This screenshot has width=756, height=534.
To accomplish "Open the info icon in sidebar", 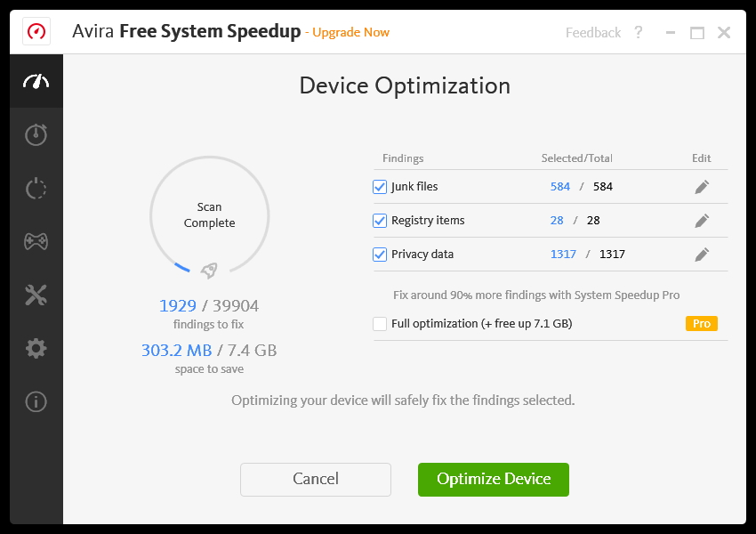I will click(x=36, y=401).
